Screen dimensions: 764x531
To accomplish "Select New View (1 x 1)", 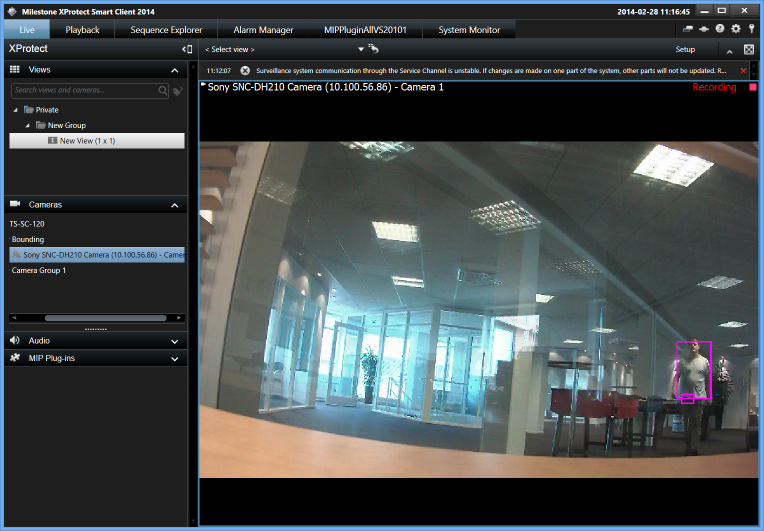I will [97, 141].
